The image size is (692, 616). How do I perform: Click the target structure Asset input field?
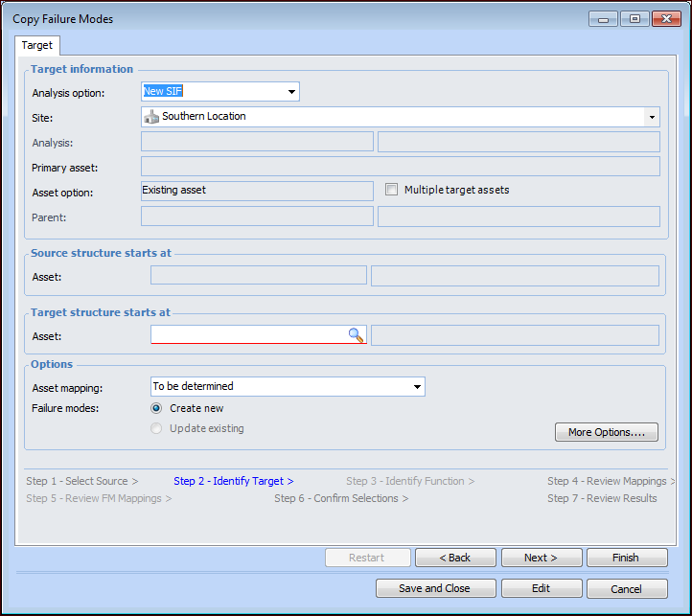(249, 334)
